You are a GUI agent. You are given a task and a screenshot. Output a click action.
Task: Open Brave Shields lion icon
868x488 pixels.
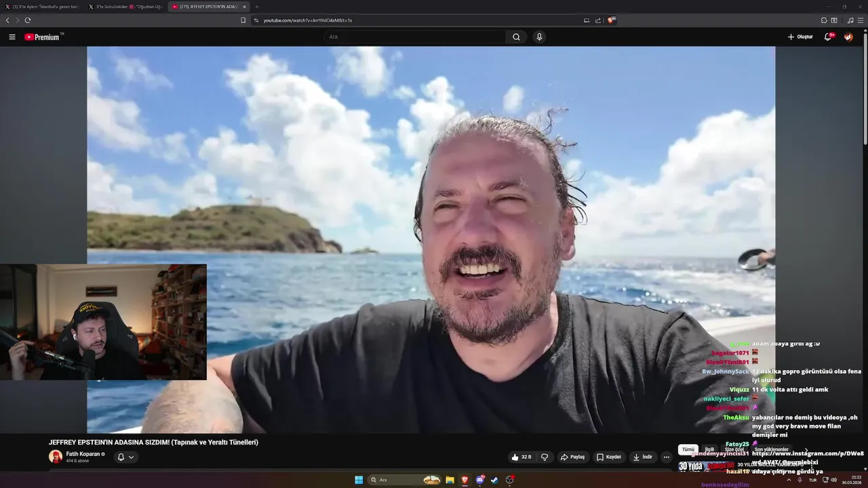[x=611, y=20]
